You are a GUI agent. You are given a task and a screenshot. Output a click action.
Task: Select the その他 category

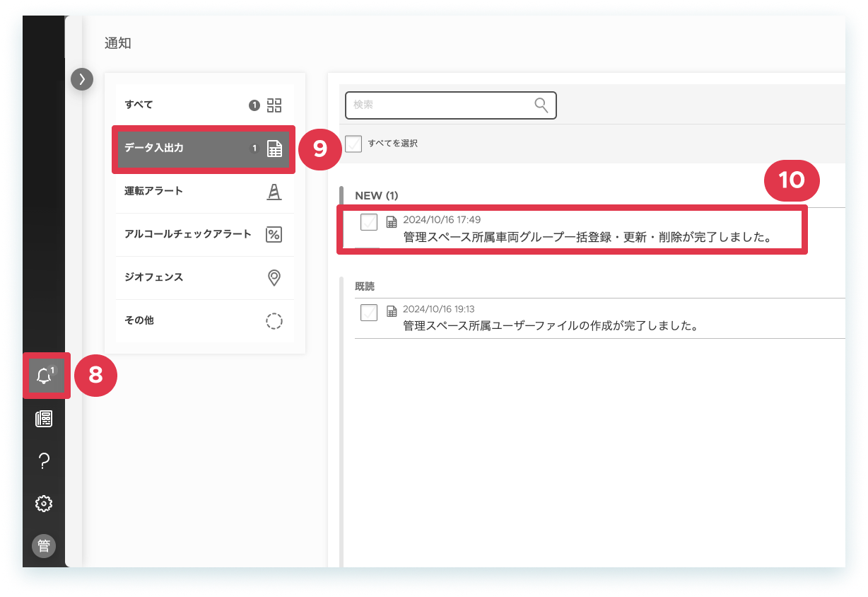pyautogui.click(x=205, y=321)
